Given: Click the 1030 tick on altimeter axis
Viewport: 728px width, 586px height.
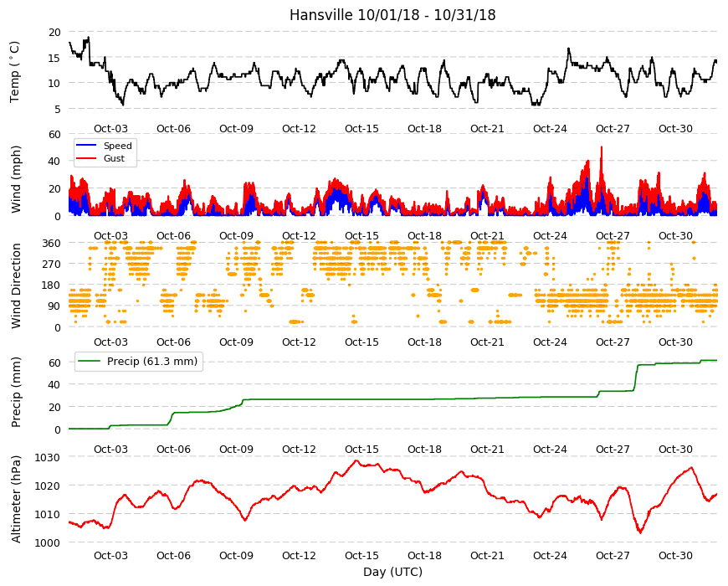Looking at the screenshot, I should (x=48, y=457).
